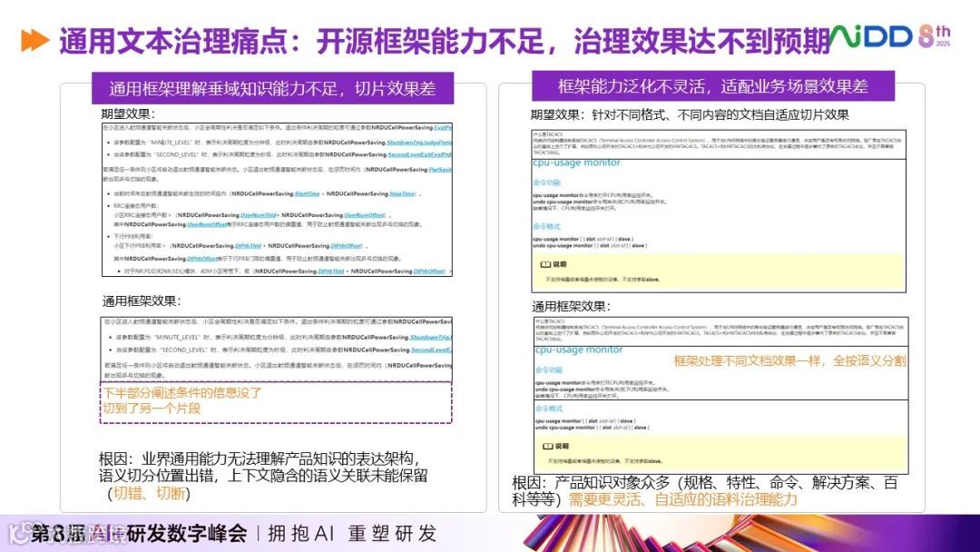This screenshot has width=980, height=552.
Task: Click the 什么是TACACS paragraph in the 通用框架效果 document
Action: click(720, 330)
